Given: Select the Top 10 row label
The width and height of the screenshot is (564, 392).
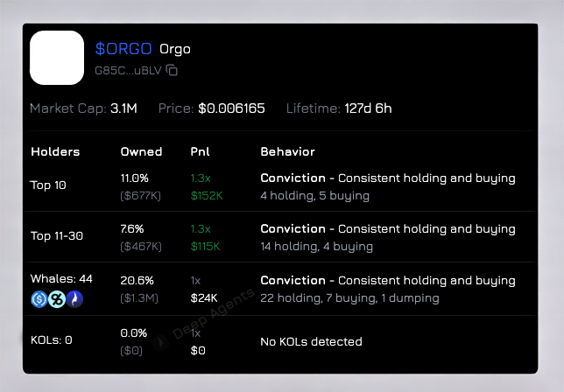Looking at the screenshot, I should point(48,185).
